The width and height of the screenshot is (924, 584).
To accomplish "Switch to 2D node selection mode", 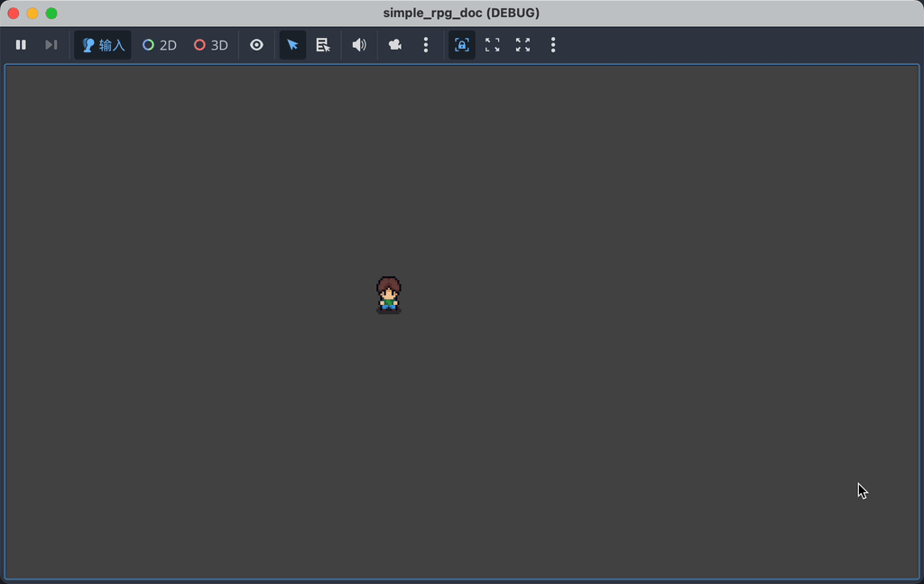I will click(160, 45).
